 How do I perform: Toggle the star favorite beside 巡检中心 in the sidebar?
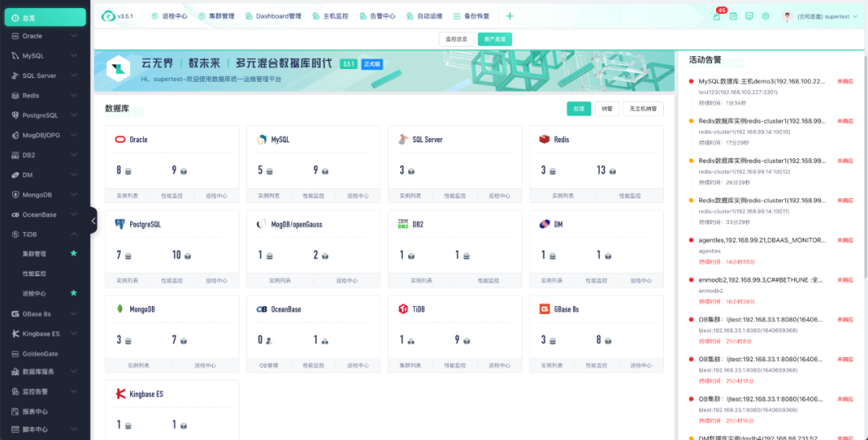coord(74,292)
